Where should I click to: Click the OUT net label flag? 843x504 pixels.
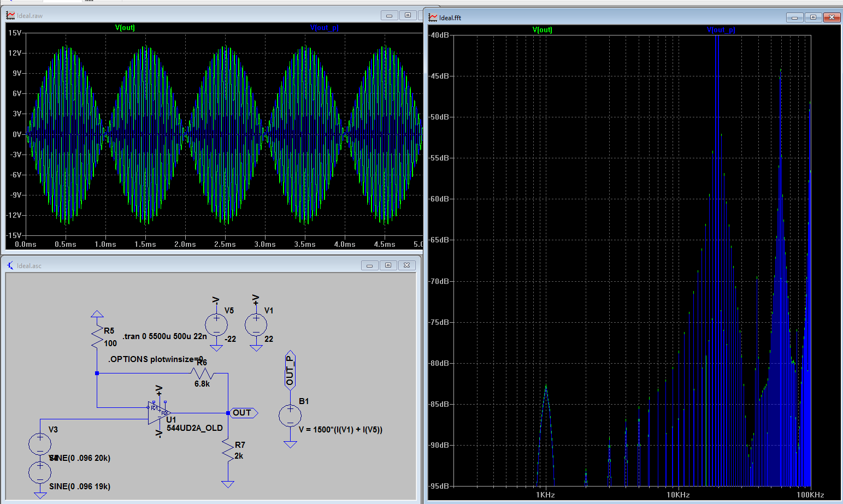pos(243,413)
